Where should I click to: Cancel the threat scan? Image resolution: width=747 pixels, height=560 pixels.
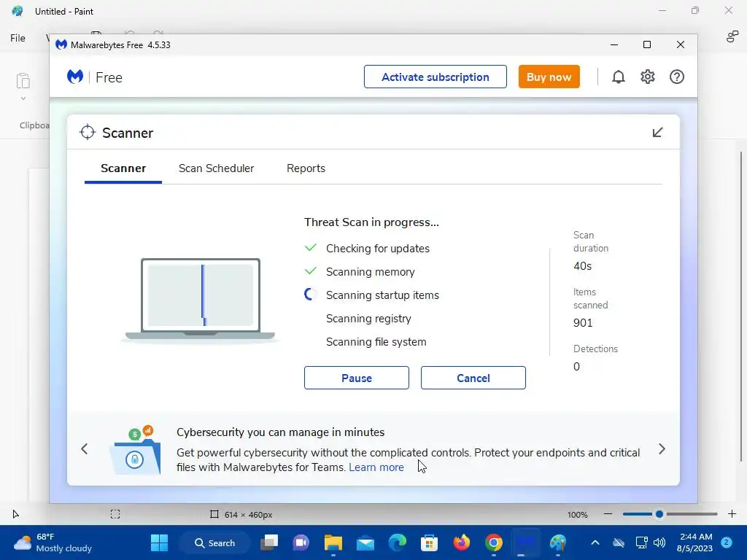473,378
